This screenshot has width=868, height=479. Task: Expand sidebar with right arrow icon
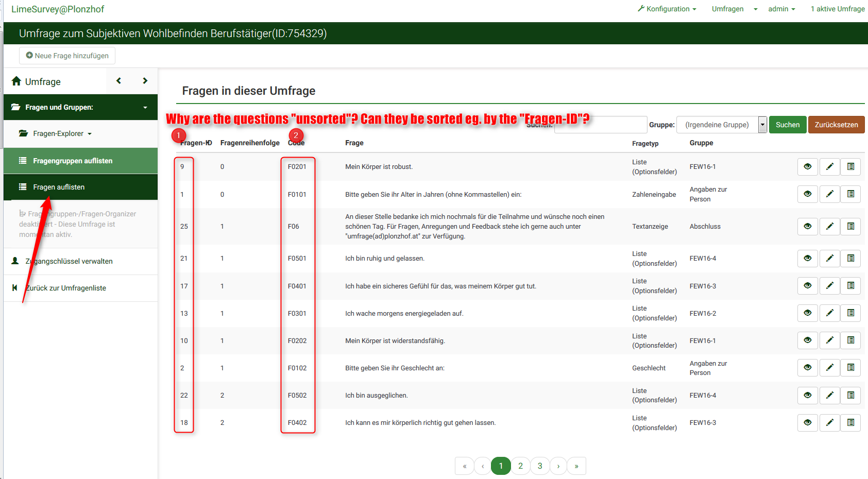(145, 81)
